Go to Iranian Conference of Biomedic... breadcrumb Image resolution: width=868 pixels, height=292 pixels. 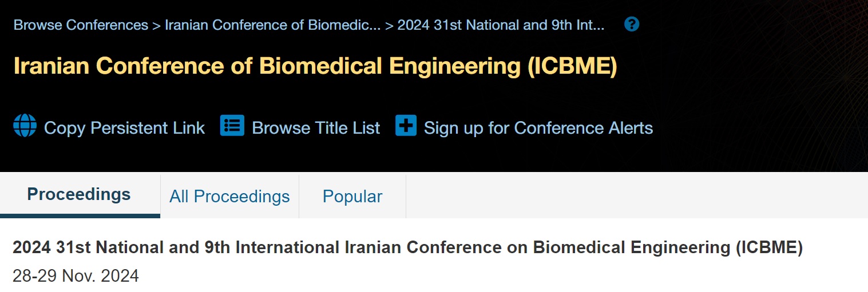pyautogui.click(x=272, y=25)
